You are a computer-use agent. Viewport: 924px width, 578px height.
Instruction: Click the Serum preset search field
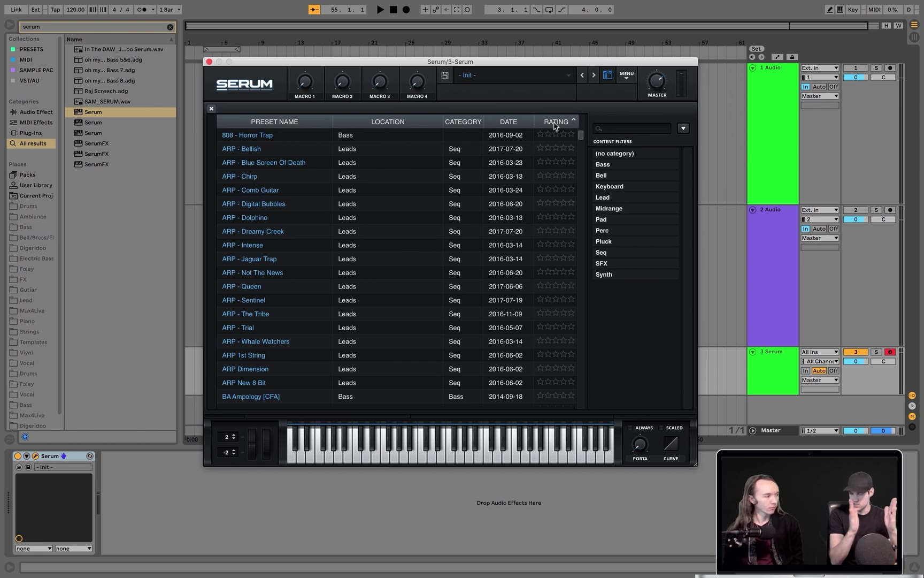(632, 128)
